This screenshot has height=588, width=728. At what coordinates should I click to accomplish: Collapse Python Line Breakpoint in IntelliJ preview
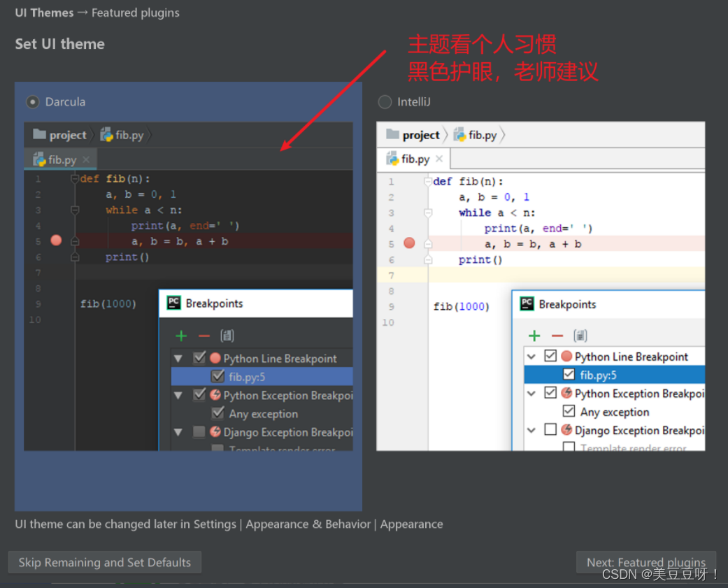coord(531,357)
